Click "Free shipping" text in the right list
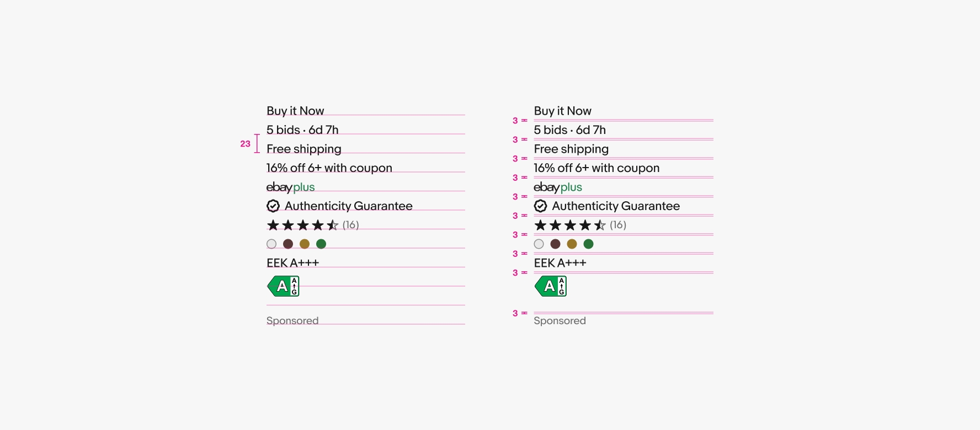This screenshot has width=980, height=430. tap(571, 149)
